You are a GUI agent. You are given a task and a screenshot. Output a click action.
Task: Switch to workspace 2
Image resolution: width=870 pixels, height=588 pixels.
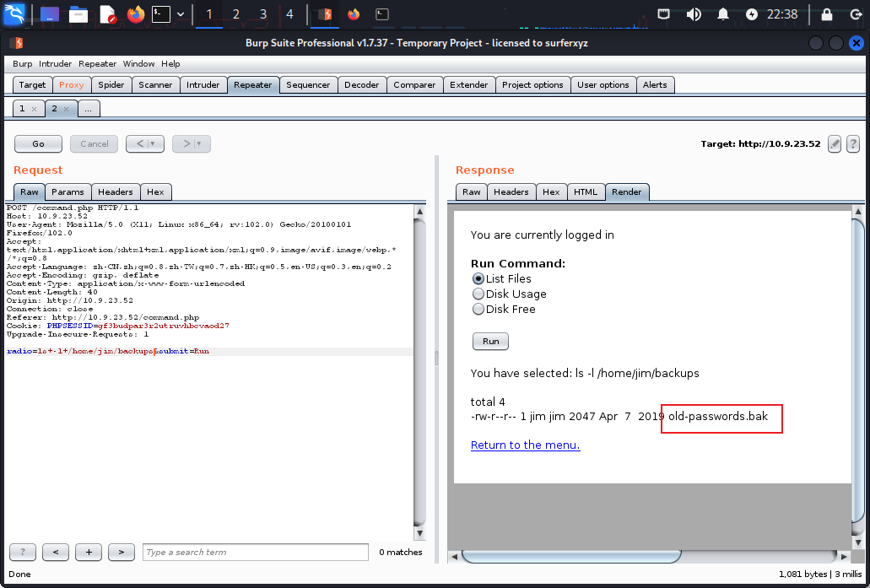tap(235, 14)
